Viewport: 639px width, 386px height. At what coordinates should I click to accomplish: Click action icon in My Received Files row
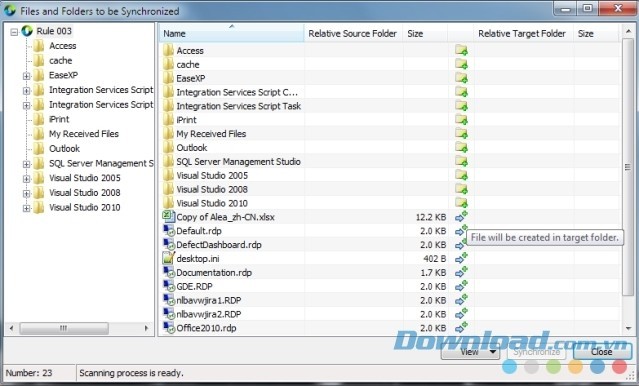461,134
